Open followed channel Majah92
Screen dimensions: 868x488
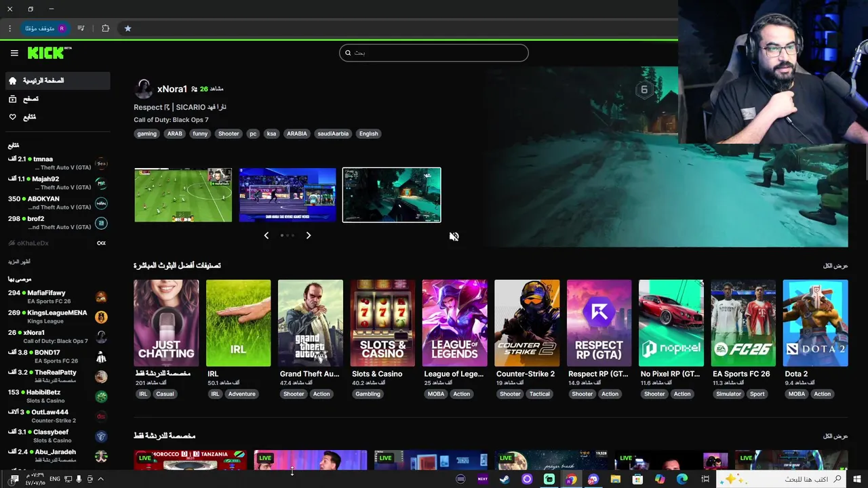[57, 183]
